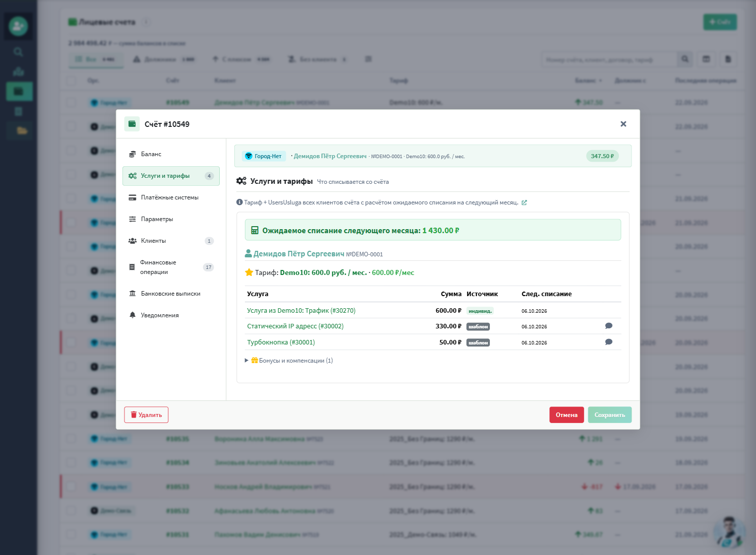Viewport: 756px width, 555px height.
Task: Click the person icon before Демидов heading
Action: click(248, 253)
